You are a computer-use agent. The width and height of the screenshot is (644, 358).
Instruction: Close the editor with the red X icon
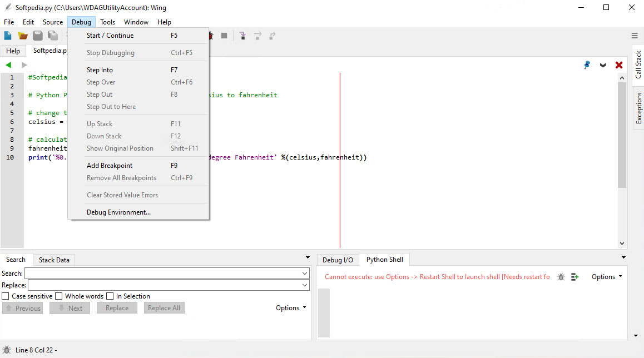(619, 65)
